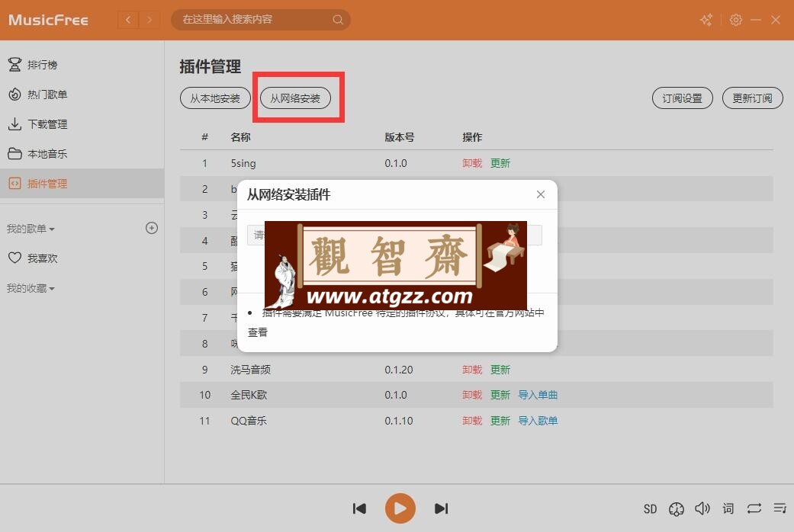794x532 pixels.
Task: Open 排行榜 in the sidebar
Action: click(82, 65)
